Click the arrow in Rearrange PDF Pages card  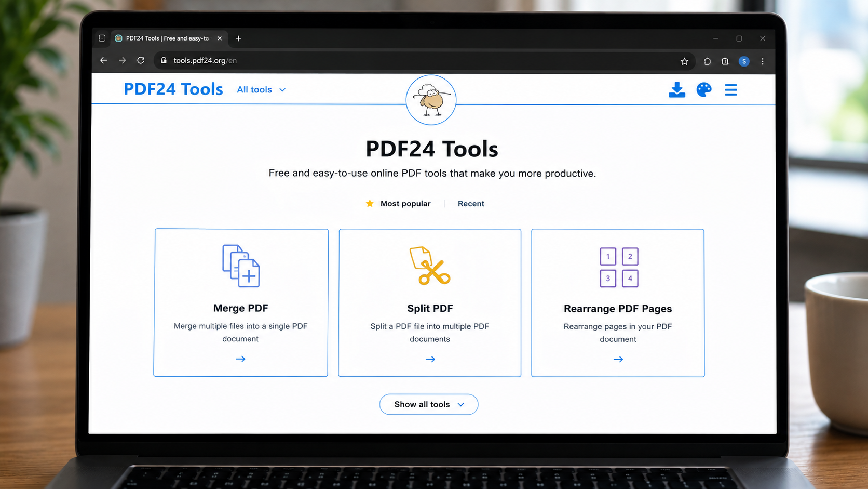pyautogui.click(x=618, y=359)
